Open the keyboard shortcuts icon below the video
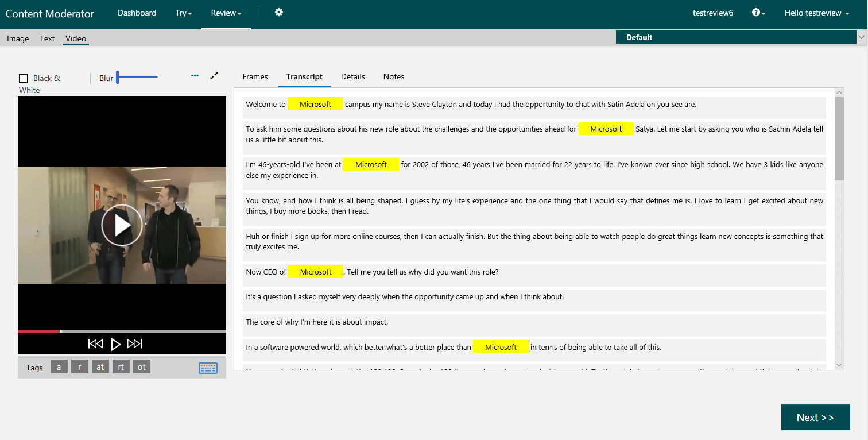 coord(208,368)
